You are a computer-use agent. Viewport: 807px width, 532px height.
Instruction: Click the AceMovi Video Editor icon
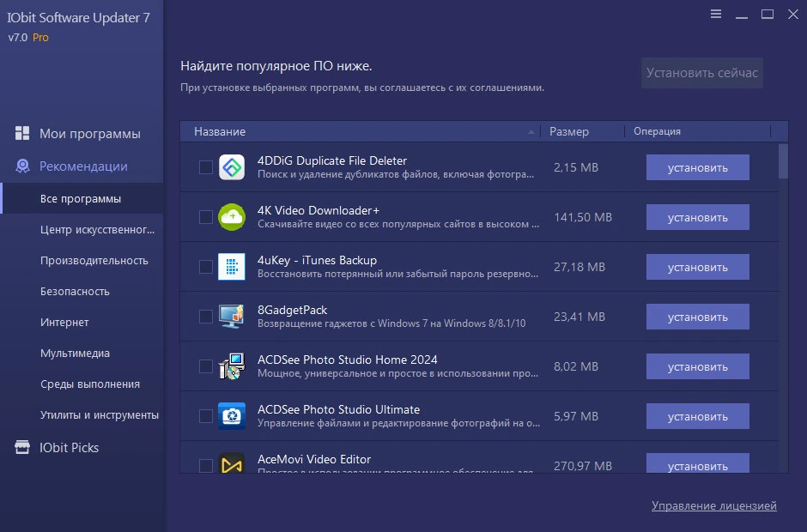pos(232,462)
